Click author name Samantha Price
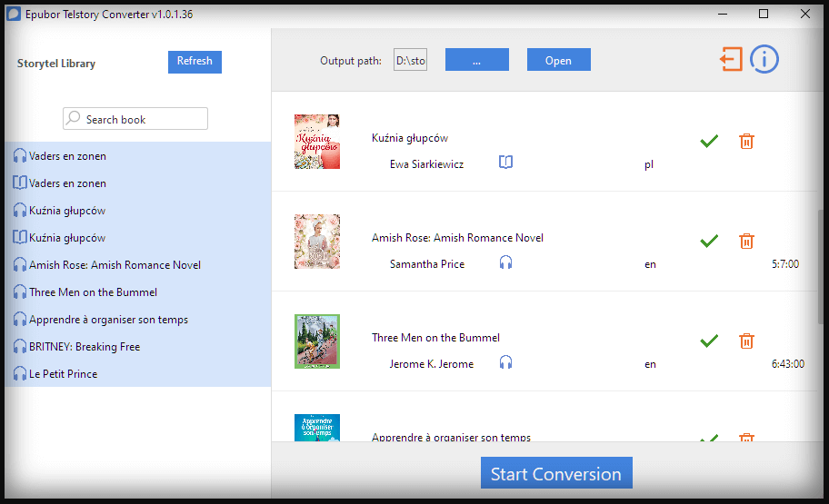 coord(427,264)
